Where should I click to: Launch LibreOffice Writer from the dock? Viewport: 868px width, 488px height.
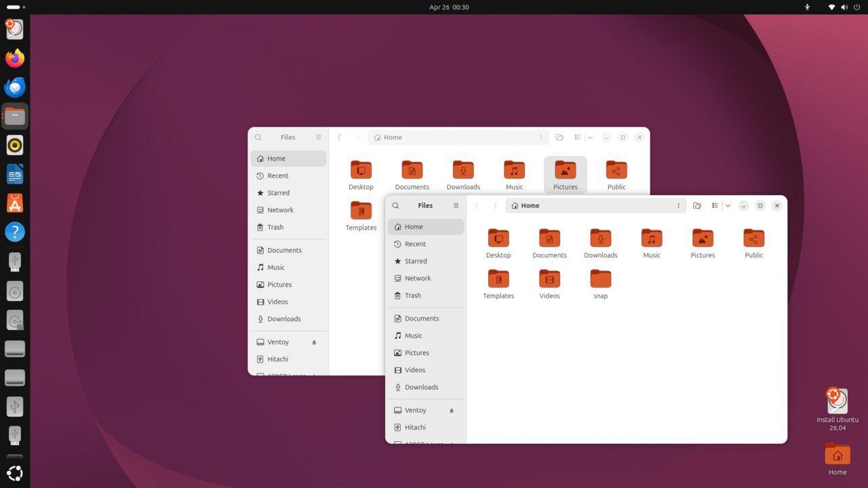15,174
